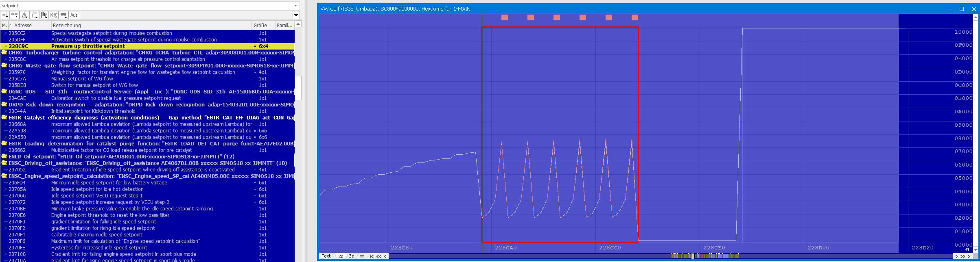Viewport: 980px width, 262px height.
Task: Click the '=' icon next to 3d tab
Action: click(362, 256)
